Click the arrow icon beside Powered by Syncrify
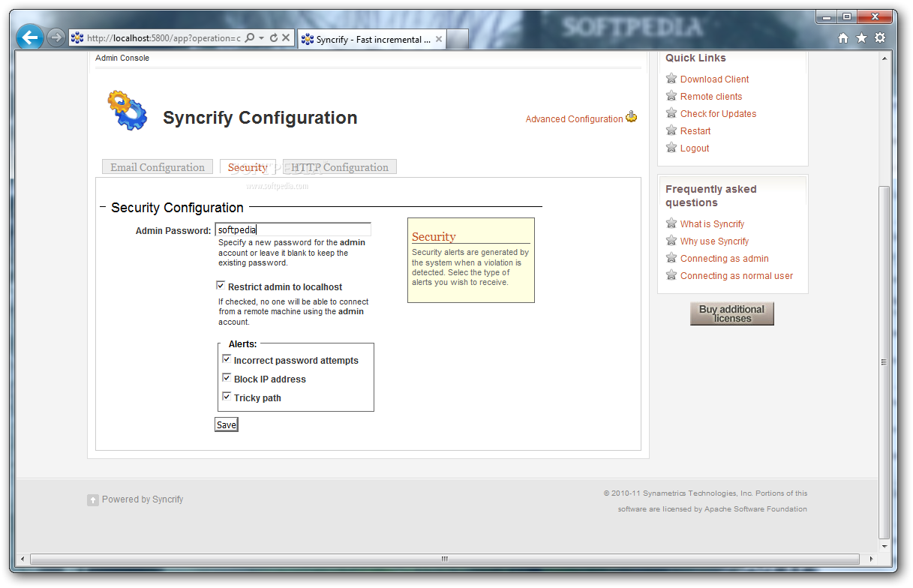Image resolution: width=913 pixels, height=588 pixels. point(93,500)
